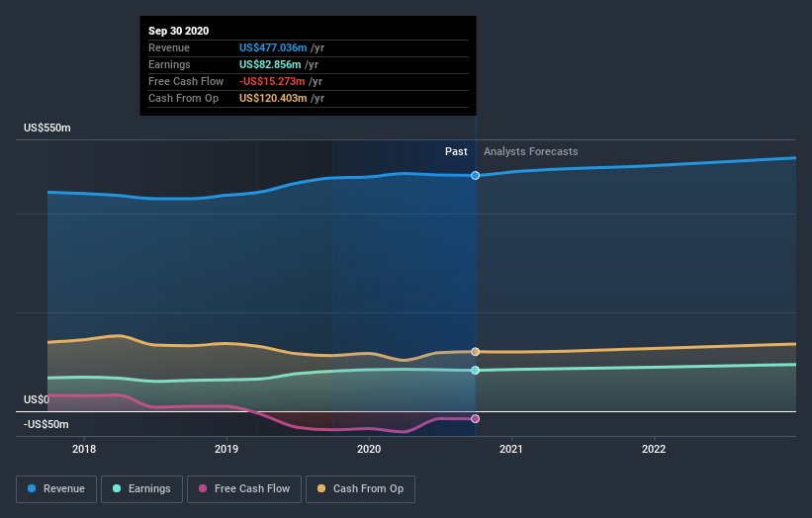Screen dimensions: 812x518
Task: Click the 2018 x-axis label
Action: click(x=84, y=449)
